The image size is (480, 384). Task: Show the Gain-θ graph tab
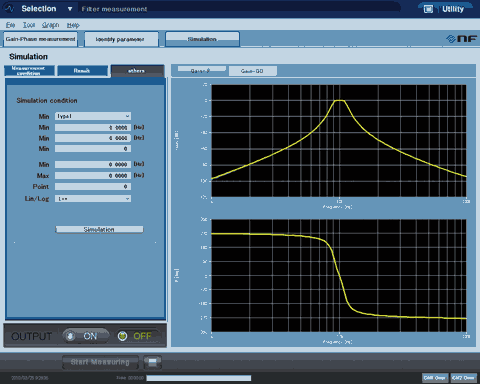[201, 70]
